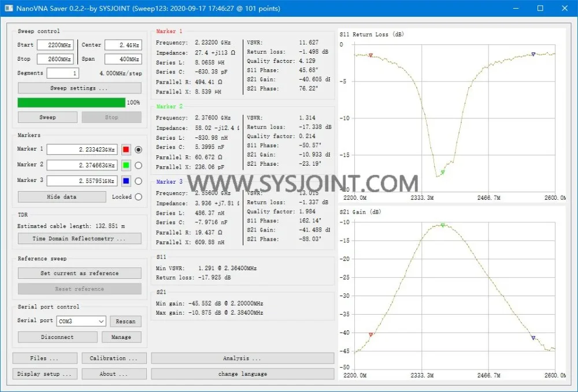Select the Marker 3 radio button
The height and width of the screenshot is (392, 578).
(138, 181)
